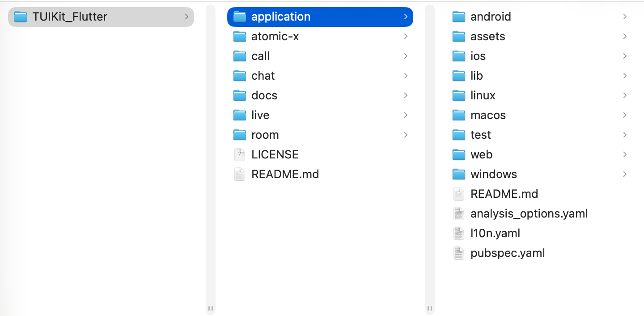Image resolution: width=644 pixels, height=316 pixels.
Task: Select the l10n.yaml file name
Action: click(495, 233)
